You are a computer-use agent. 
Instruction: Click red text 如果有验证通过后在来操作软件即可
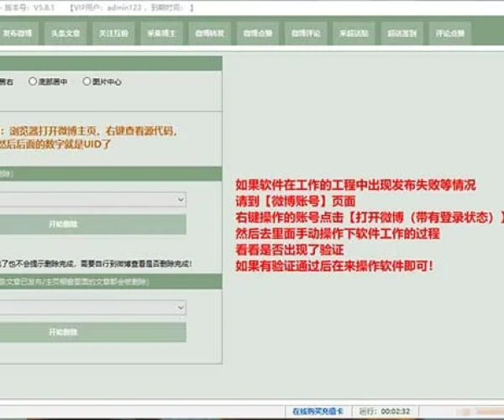click(x=334, y=266)
